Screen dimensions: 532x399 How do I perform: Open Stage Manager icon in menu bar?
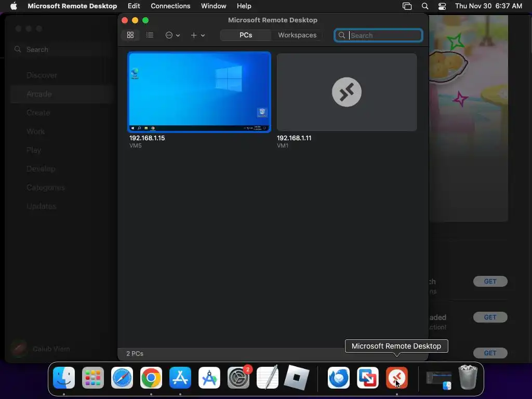(x=407, y=6)
